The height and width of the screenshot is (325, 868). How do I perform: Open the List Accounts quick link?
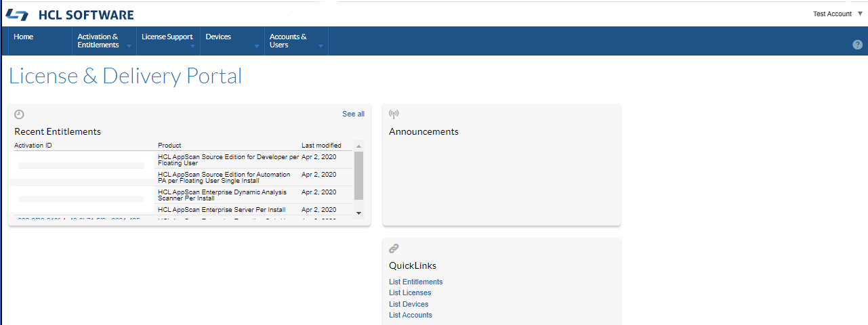[x=411, y=315]
